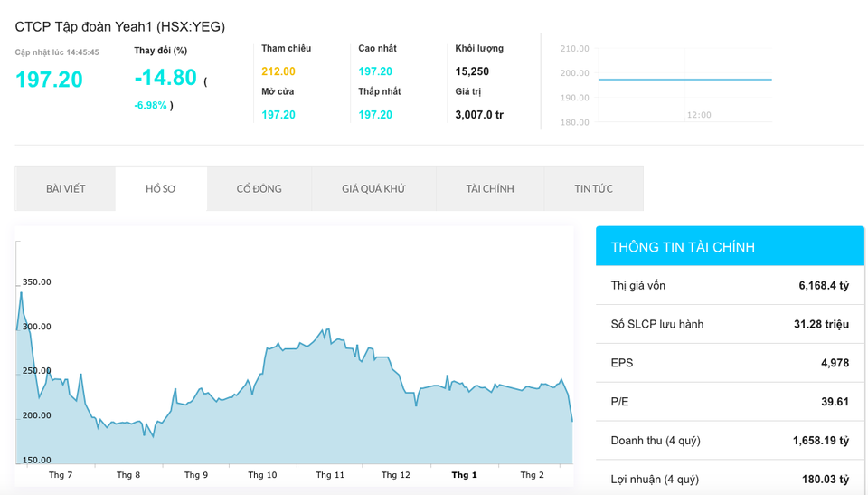Click the 150.00 y-axis label
Screen dimensions: 868x495
(x=36, y=460)
